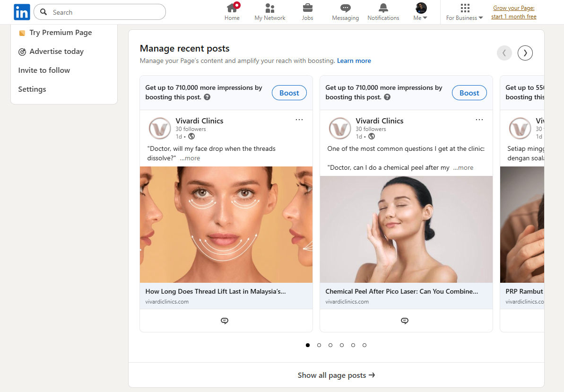Go to My Network icon

pos(270,9)
